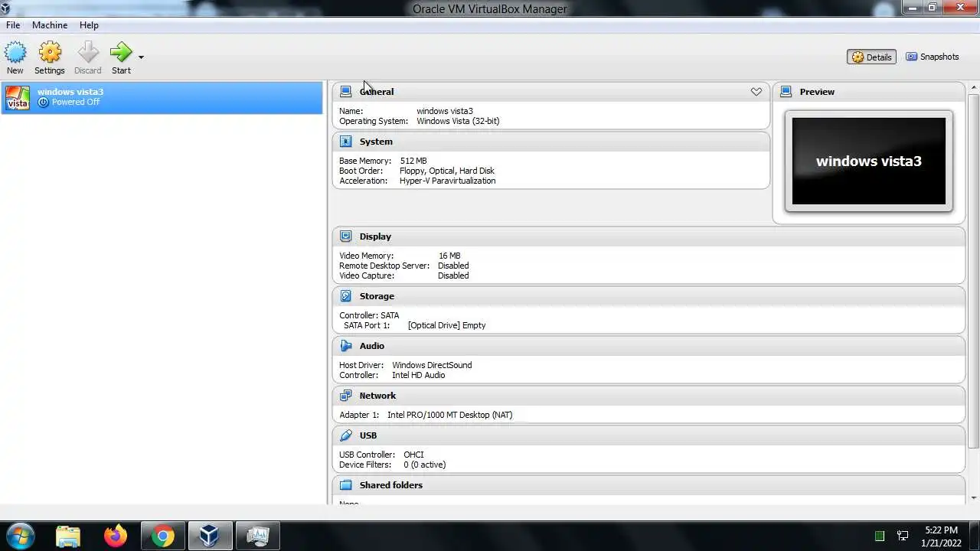Click the details pane vertical scrollbar
The width and height of the screenshot is (980, 551).
coord(974,272)
